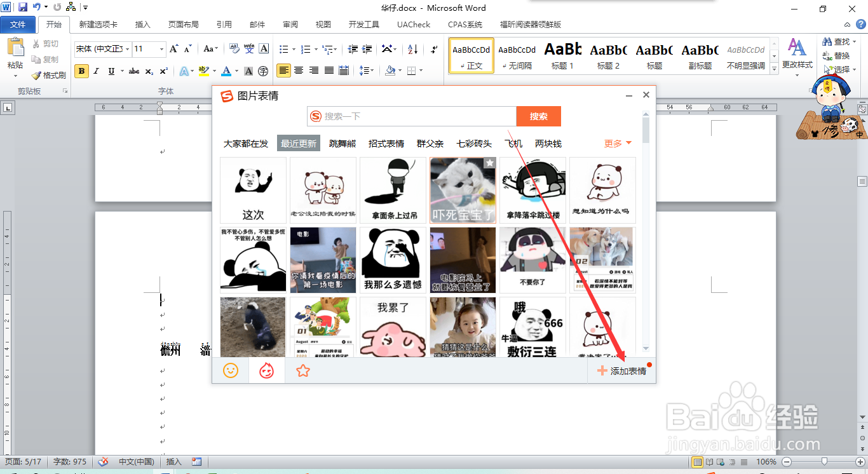
Task: Decrease paragraph indent
Action: (351, 49)
